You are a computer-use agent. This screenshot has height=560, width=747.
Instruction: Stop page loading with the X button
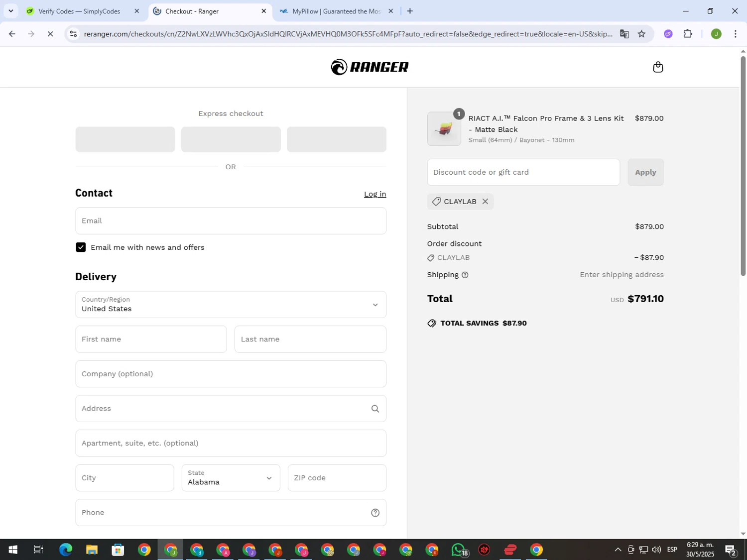[x=50, y=34]
